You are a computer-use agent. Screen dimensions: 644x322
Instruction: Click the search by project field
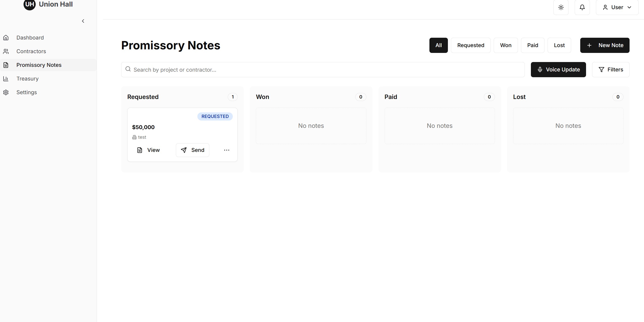point(323,70)
